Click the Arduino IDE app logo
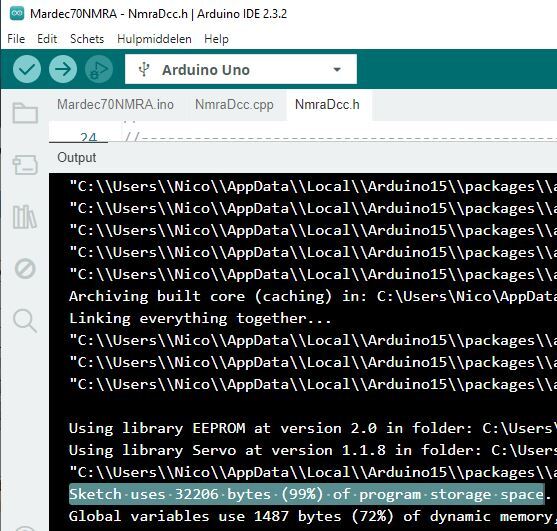This screenshot has width=557, height=531. coord(17,13)
